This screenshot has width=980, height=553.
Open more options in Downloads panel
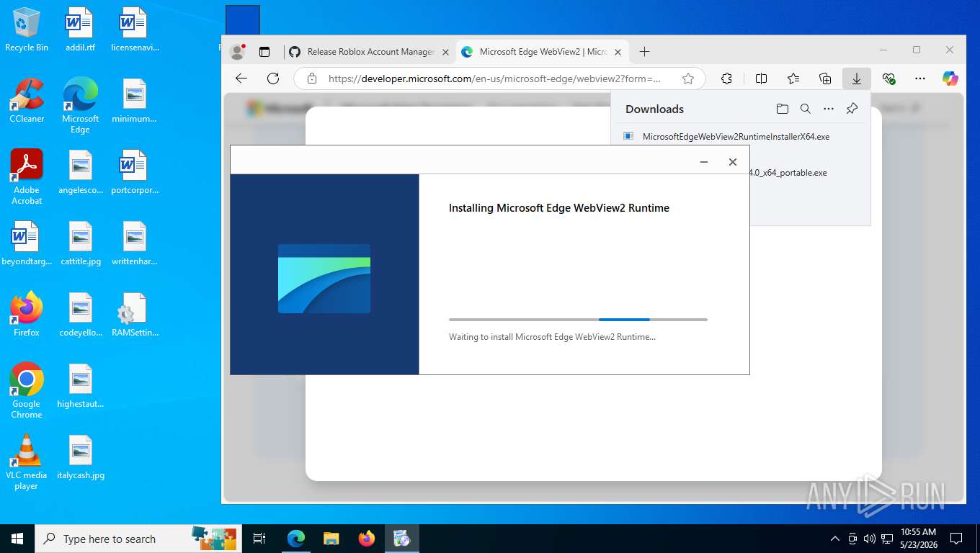[x=829, y=109]
